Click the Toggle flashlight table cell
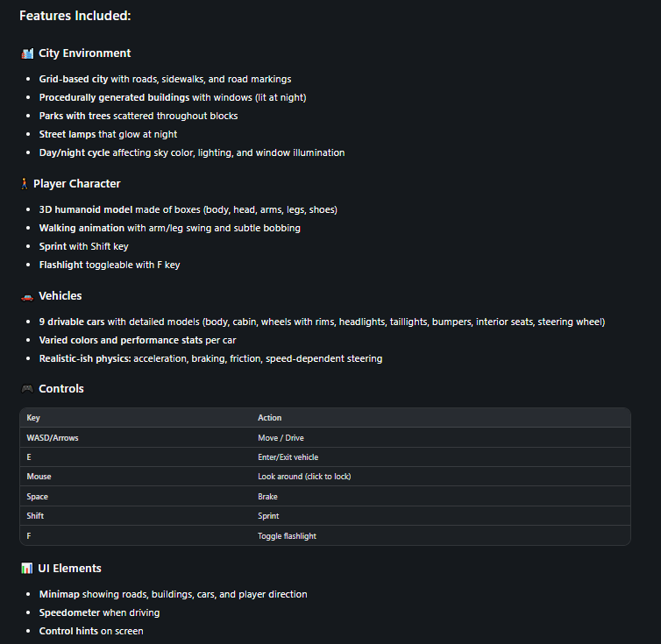Viewport: 661px width, 644px height. pyautogui.click(x=287, y=536)
